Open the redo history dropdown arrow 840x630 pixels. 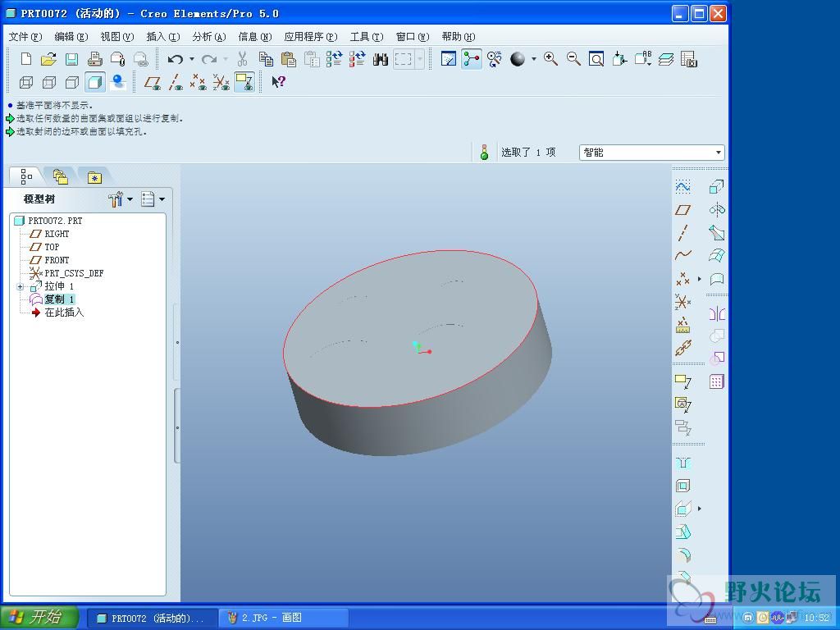226,59
